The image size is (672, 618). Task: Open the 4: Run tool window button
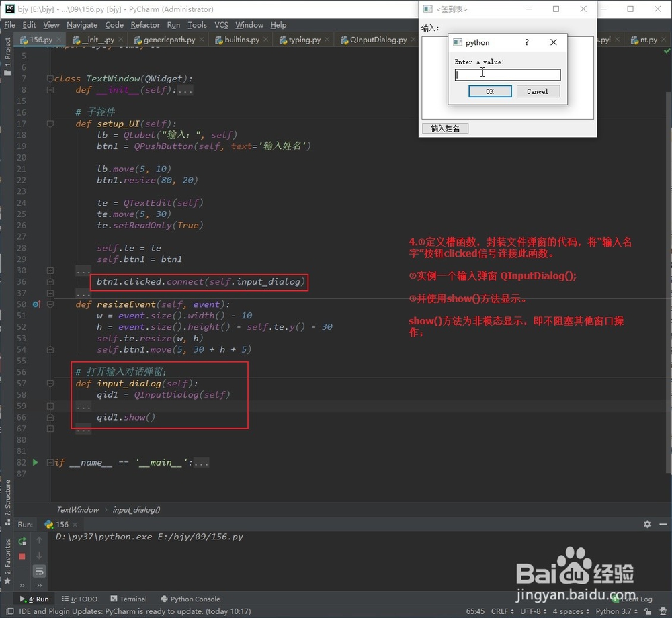[34, 599]
